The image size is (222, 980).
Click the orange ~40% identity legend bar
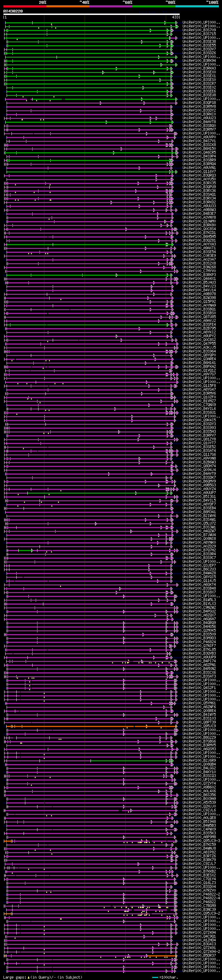(x=68, y=6)
